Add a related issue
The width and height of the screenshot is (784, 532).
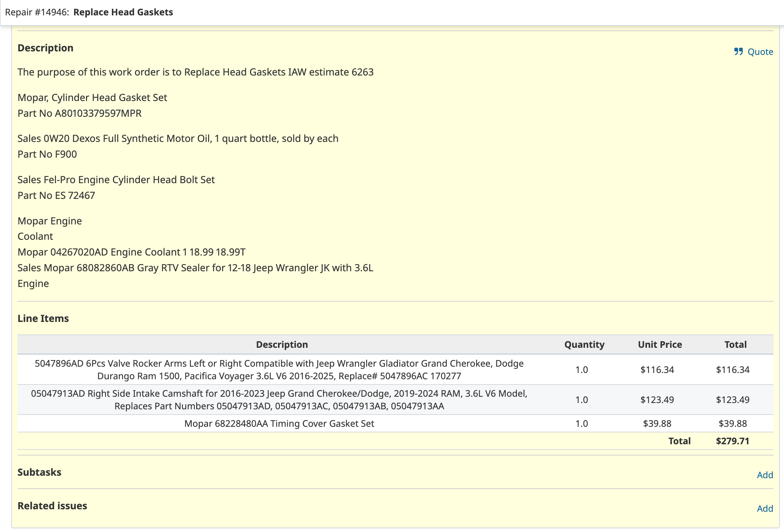coord(765,508)
